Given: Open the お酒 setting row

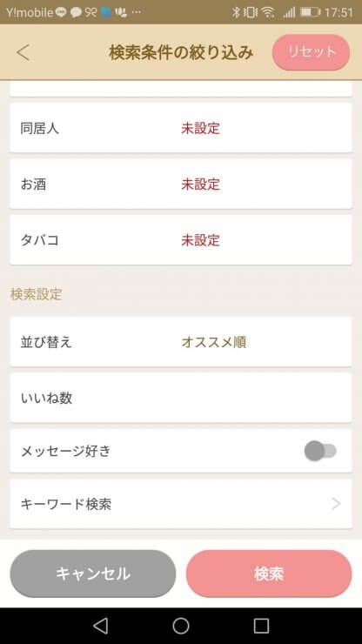Looking at the screenshot, I should (x=181, y=184).
